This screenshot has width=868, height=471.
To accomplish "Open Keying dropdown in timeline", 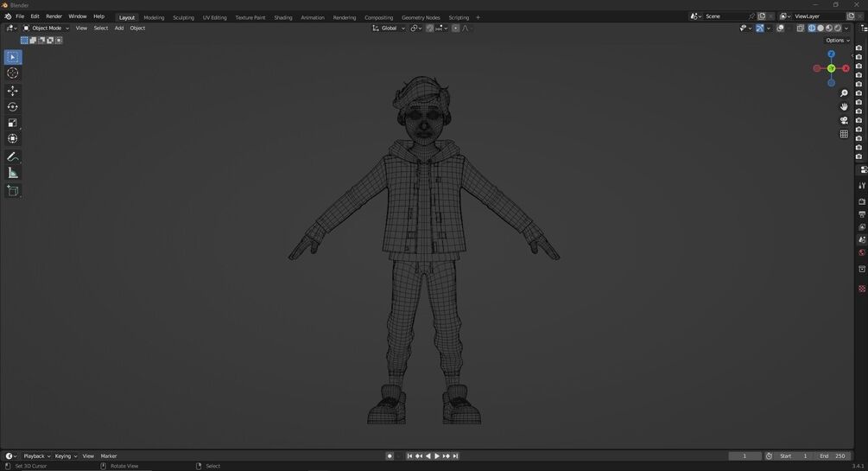I will point(66,456).
